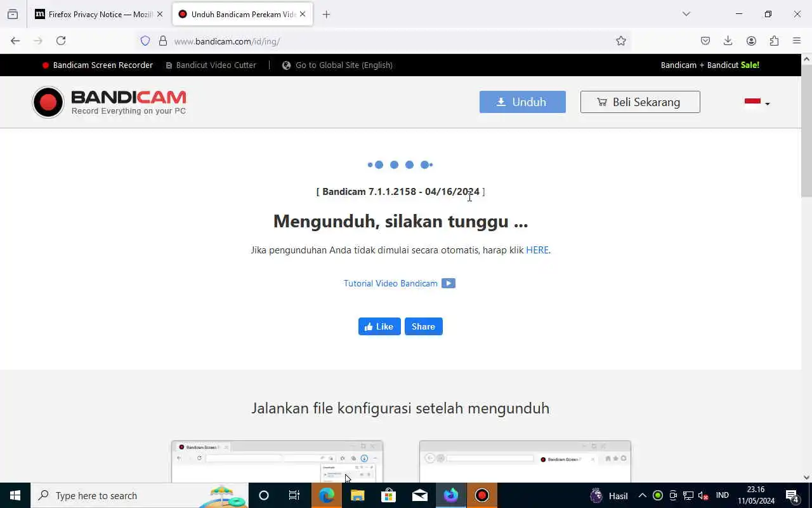Viewport: 812px width, 508px height.
Task: Open Cortana circle icon
Action: click(x=264, y=495)
